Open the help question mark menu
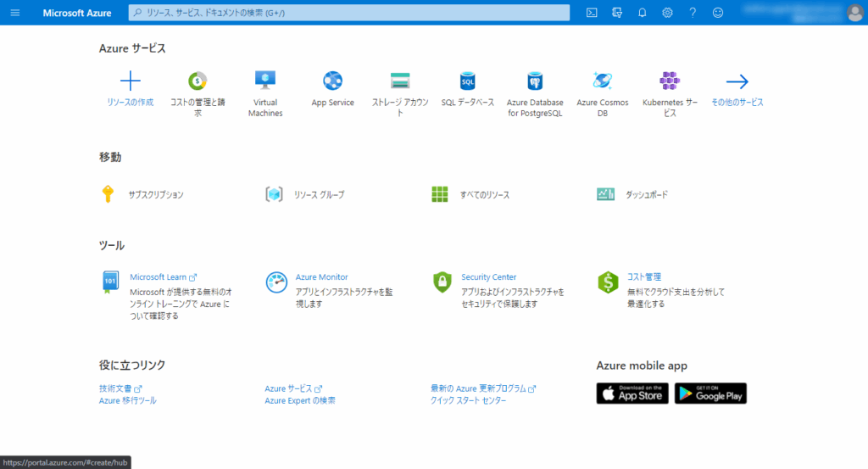Screen dimensions: 868x469 pos(693,13)
